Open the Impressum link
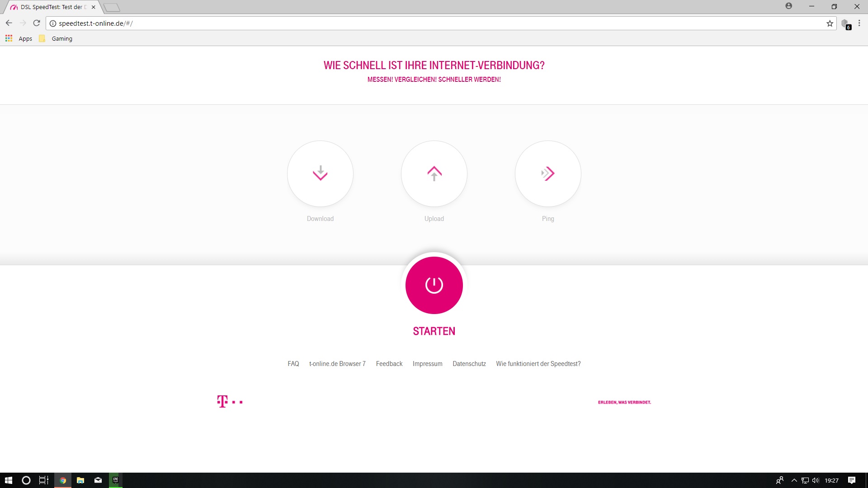868x488 pixels. [x=427, y=364]
